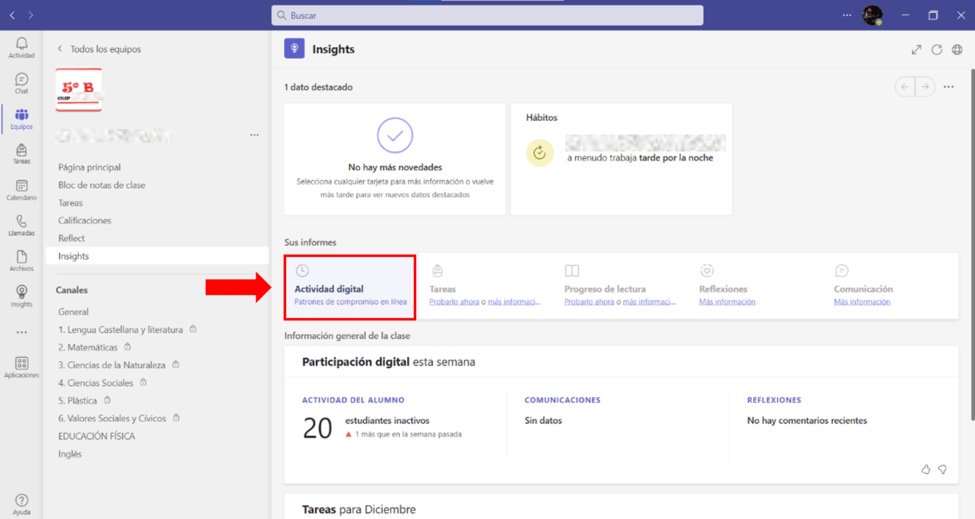
Task: Expand the Insights tab to full view
Action: click(916, 50)
